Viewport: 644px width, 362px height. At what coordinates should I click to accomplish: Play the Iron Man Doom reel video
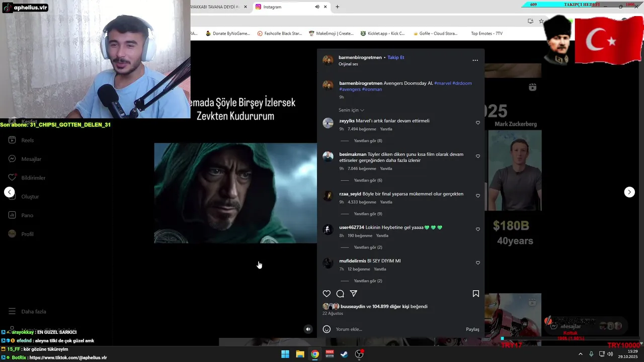click(235, 193)
